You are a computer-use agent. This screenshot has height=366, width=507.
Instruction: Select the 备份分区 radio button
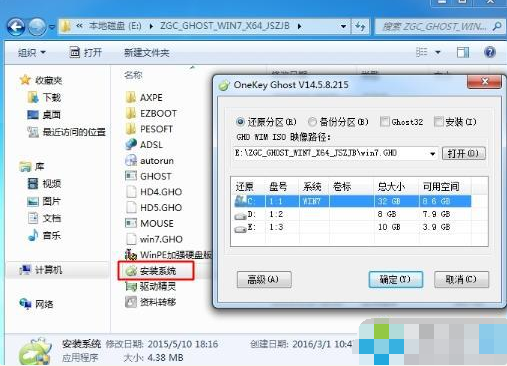coord(312,122)
